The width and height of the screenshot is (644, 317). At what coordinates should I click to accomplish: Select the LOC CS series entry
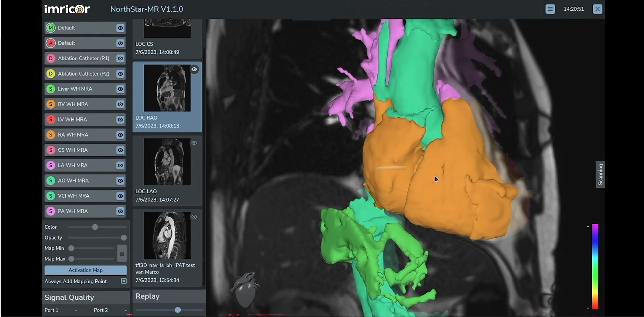point(167,38)
